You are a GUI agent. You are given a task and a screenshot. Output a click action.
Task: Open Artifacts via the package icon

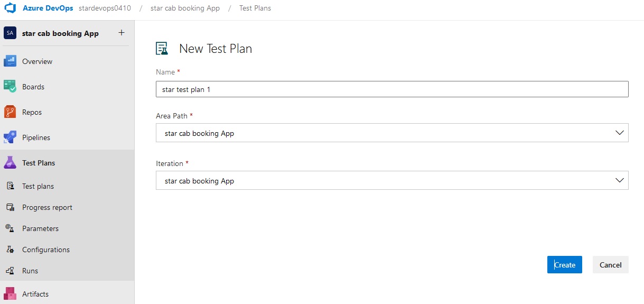coord(10,294)
